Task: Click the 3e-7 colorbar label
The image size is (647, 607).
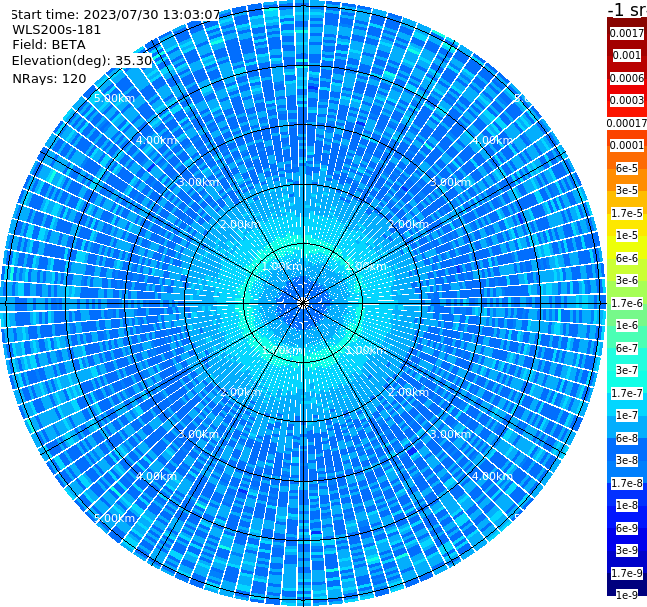Action: point(627,370)
